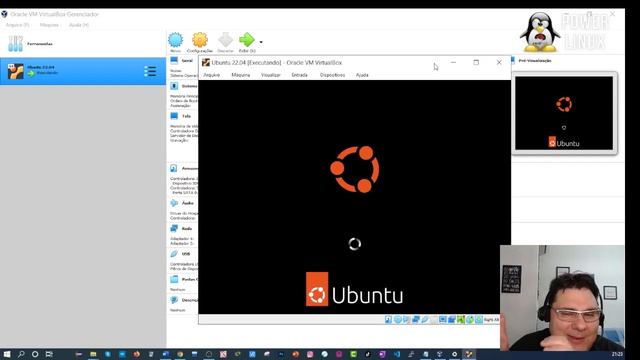This screenshot has height=360, width=640.
Task: Click the Geral section icon in details
Action: [x=174, y=60]
